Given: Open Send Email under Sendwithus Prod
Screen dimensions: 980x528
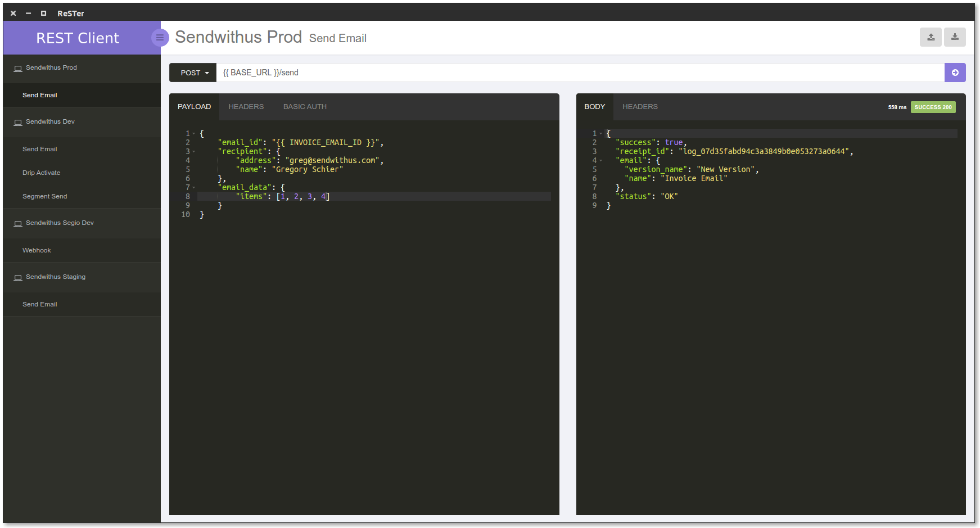Looking at the screenshot, I should tap(82, 95).
